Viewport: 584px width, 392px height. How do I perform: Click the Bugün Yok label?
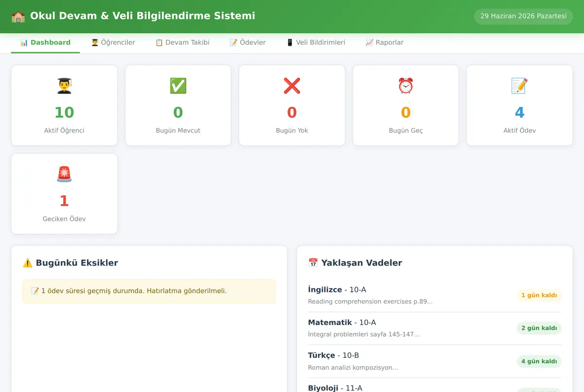pyautogui.click(x=292, y=130)
